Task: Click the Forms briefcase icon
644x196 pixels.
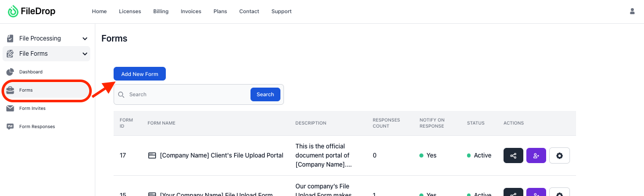Action: tap(10, 90)
